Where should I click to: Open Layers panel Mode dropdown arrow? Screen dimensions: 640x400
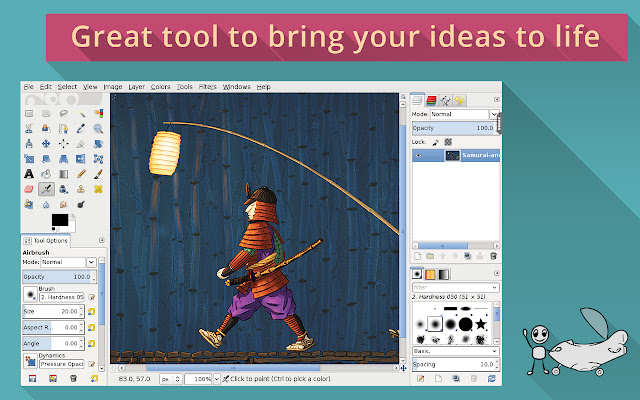494,114
